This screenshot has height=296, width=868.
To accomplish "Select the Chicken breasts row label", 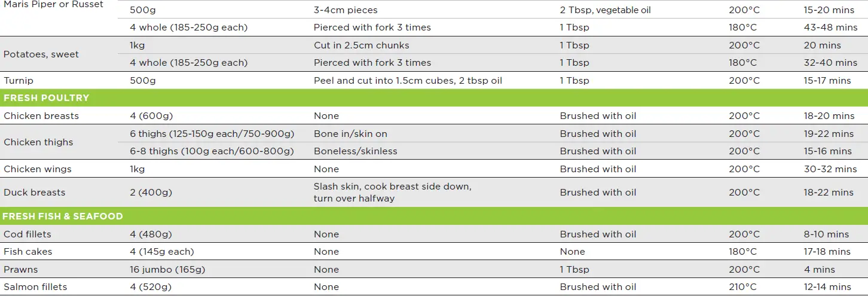I will pyautogui.click(x=41, y=116).
